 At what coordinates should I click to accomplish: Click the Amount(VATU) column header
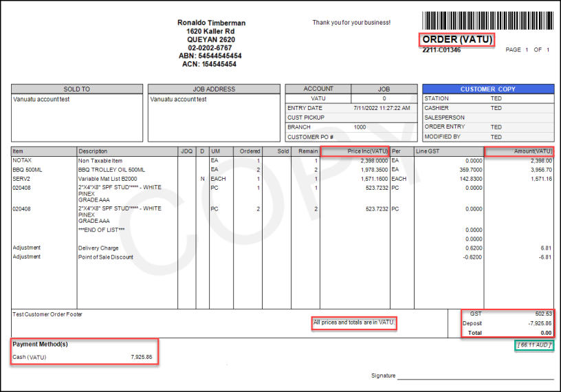pyautogui.click(x=520, y=151)
